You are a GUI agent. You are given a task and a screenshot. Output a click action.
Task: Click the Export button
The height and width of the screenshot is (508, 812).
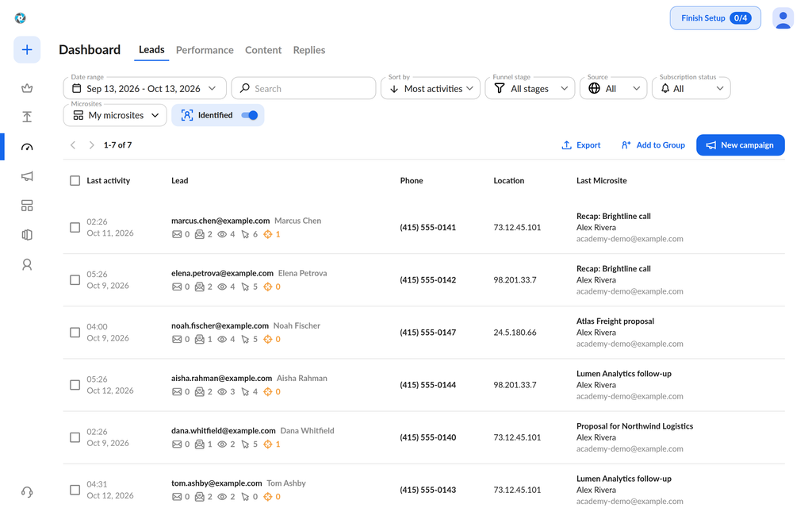581,145
